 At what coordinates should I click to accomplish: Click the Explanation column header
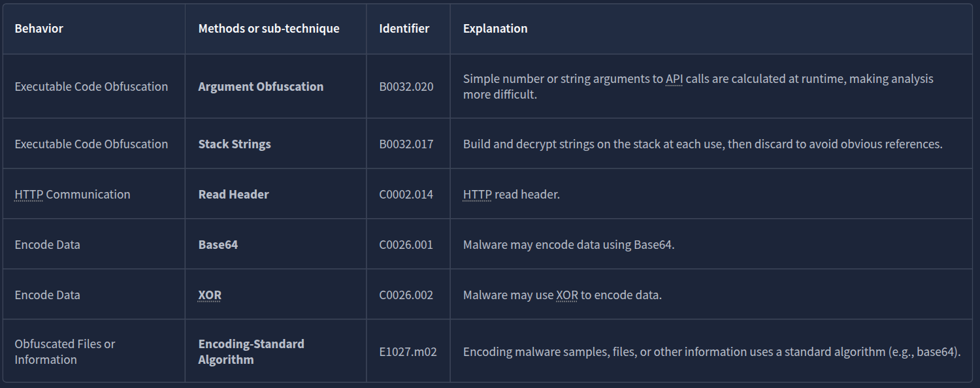tap(495, 29)
